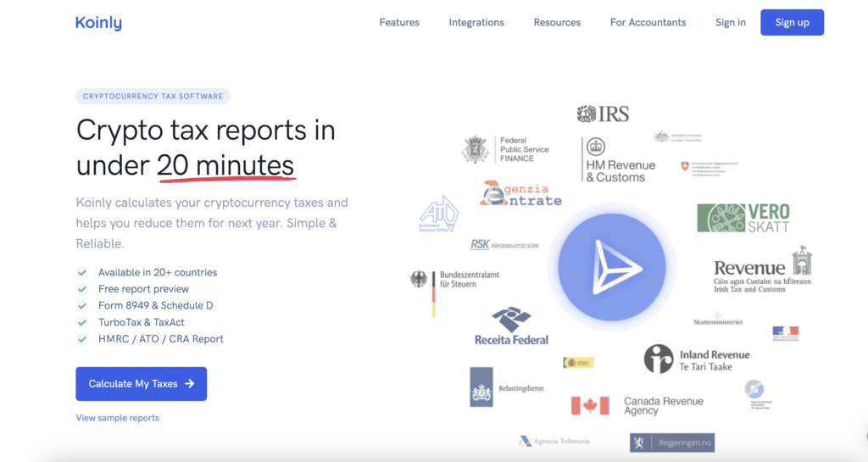Click the Irish Revenue logo
This screenshot has height=462, width=868.
pyautogui.click(x=763, y=270)
